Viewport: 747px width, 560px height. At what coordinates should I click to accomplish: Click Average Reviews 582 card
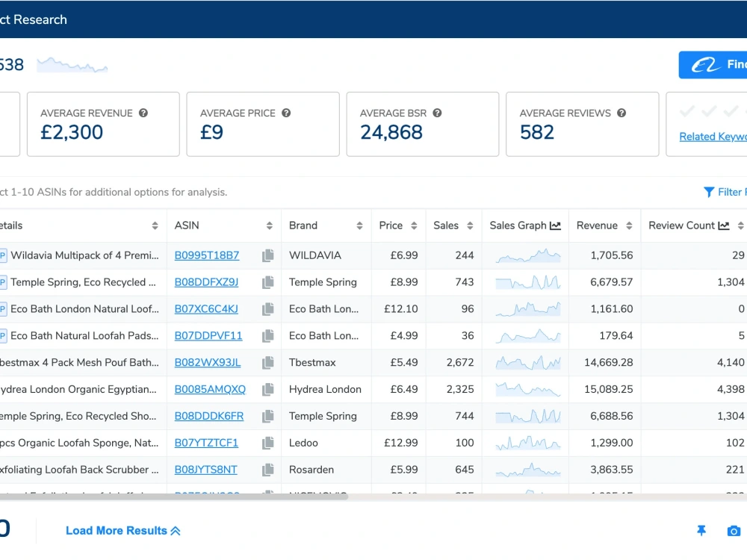pyautogui.click(x=582, y=124)
